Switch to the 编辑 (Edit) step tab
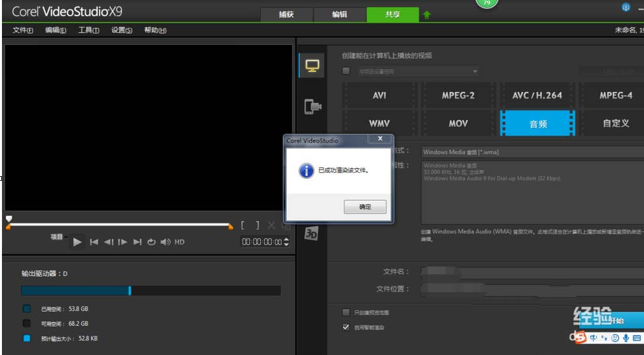 point(339,14)
